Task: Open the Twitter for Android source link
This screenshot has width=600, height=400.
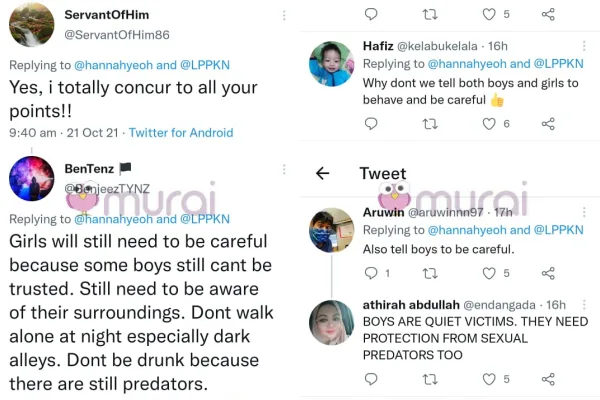Action: coord(182,132)
